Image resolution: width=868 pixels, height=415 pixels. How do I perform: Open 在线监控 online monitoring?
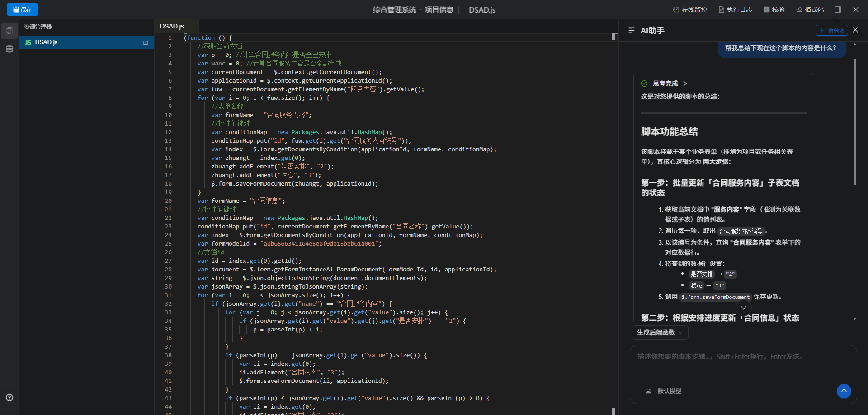(x=690, y=9)
